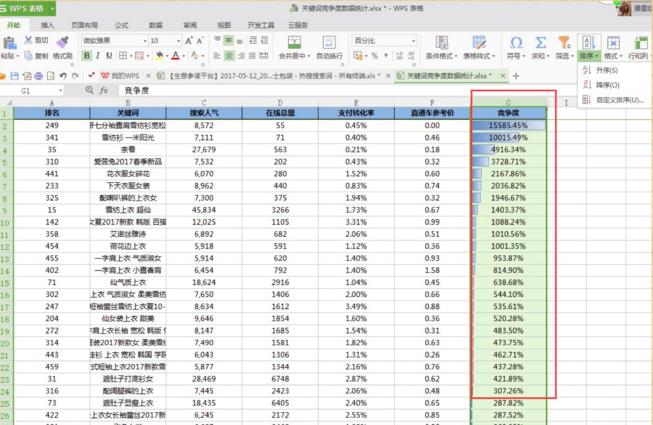Click formula bar containing 竞争度

pos(350,91)
